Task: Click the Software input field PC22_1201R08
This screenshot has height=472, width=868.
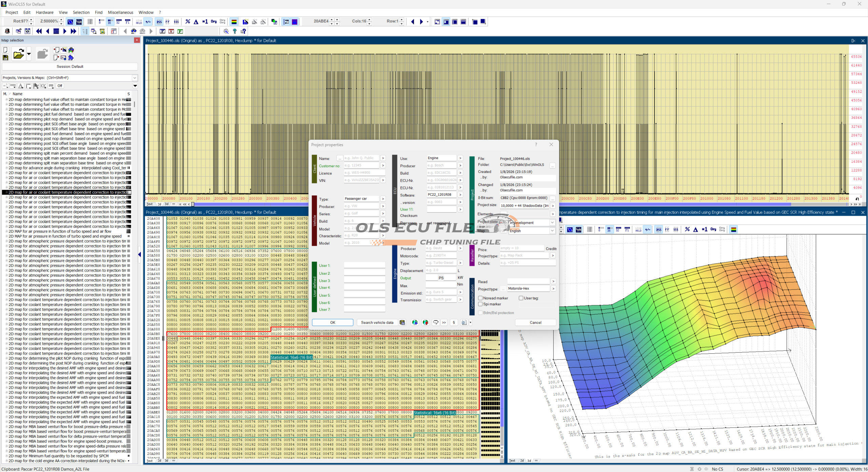Action: point(441,195)
